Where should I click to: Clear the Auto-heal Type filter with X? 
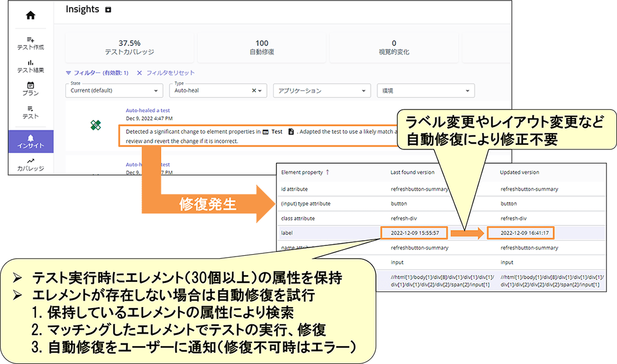254,91
